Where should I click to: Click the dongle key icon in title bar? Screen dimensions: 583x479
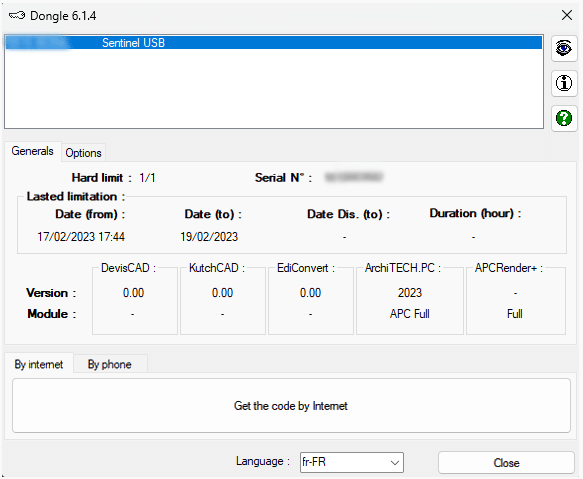tap(17, 15)
